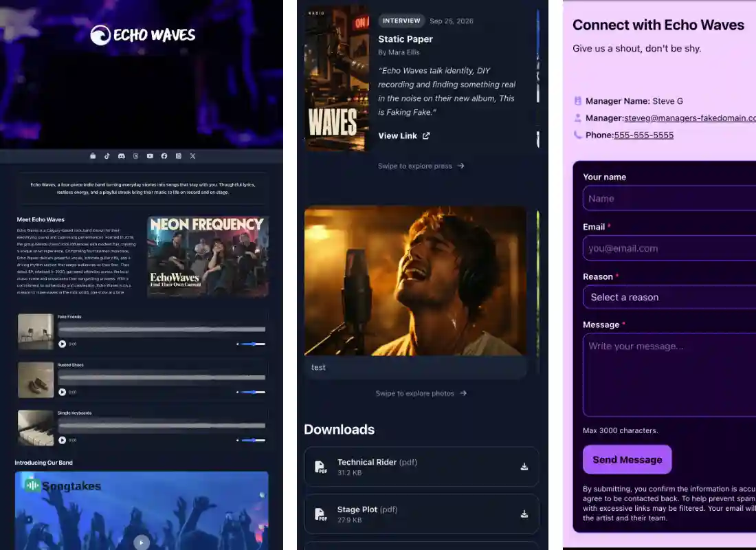This screenshot has width=756, height=550.
Task: Click the manager phone number link
Action: (x=644, y=135)
